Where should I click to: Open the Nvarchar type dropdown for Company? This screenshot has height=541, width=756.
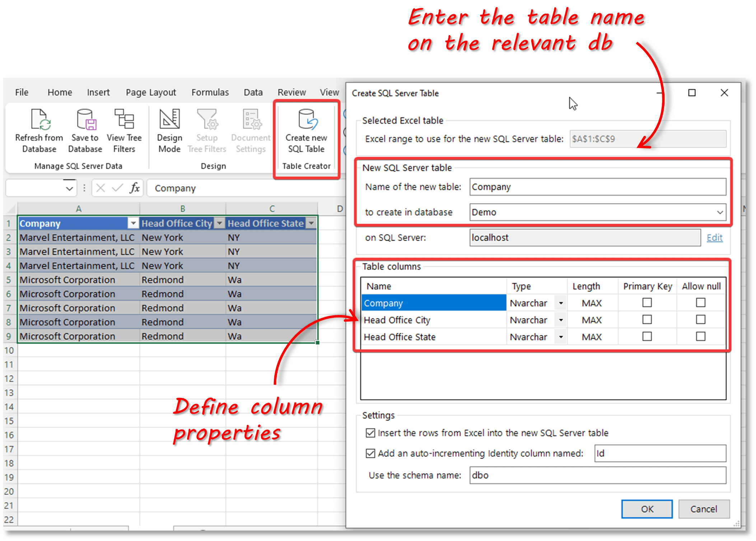(x=560, y=302)
